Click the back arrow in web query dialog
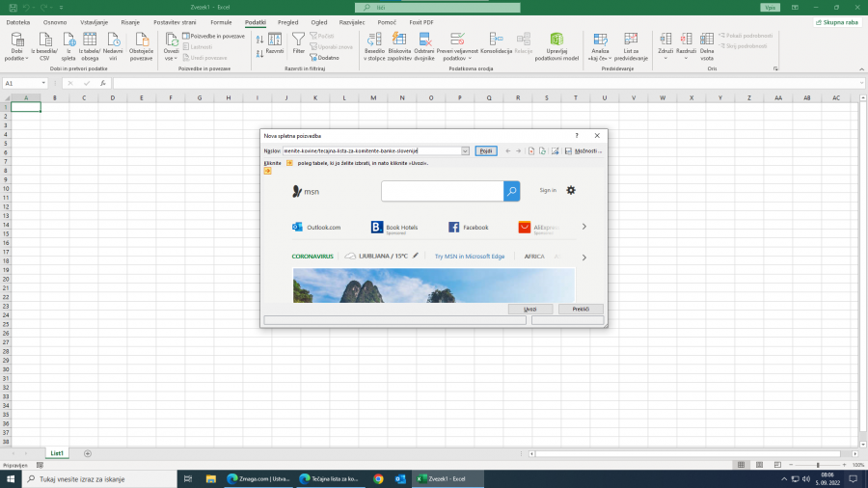This screenshot has width=868, height=488. [x=508, y=151]
